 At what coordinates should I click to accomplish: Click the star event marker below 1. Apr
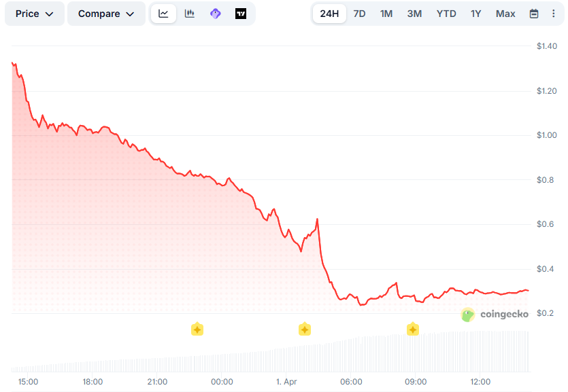coord(305,329)
